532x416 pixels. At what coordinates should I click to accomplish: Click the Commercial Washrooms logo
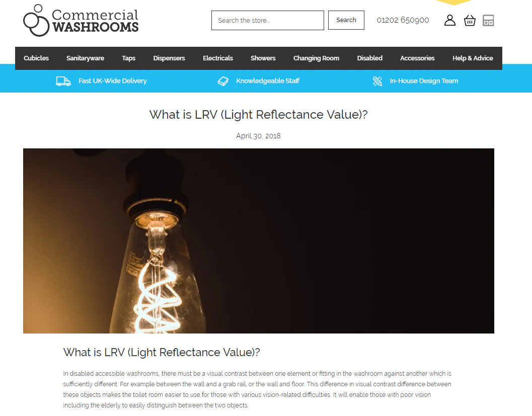(81, 20)
